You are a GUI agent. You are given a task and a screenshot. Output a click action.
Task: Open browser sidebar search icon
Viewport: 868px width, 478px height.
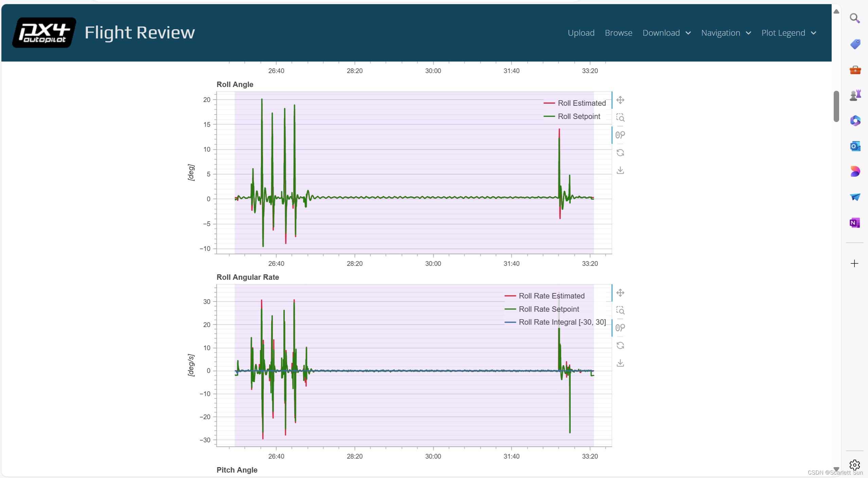coord(854,18)
